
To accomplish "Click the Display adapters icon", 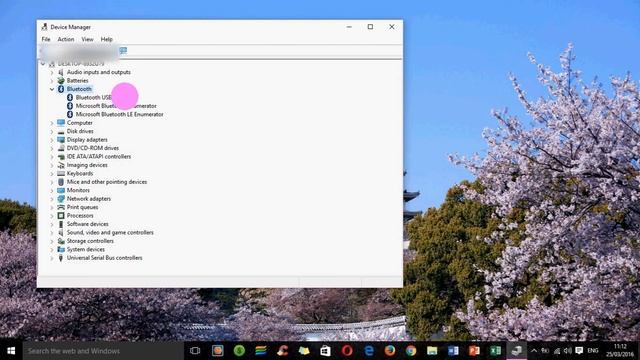I will tap(61, 140).
